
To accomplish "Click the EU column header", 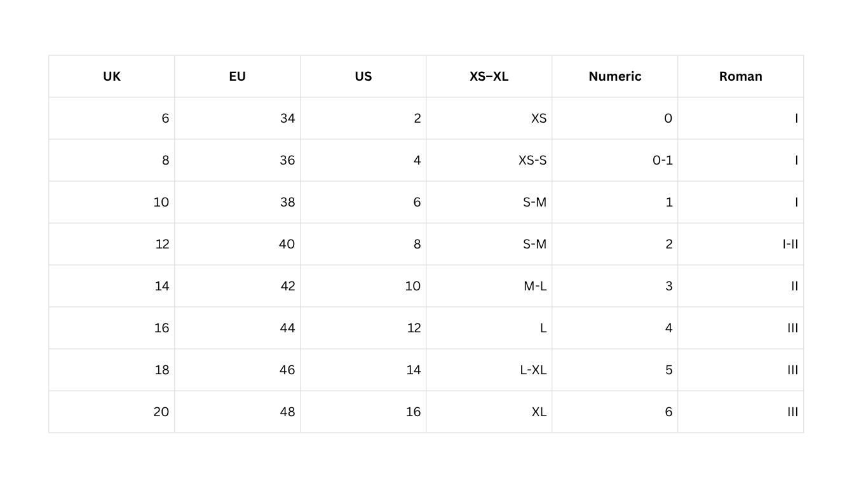I will 237,76.
